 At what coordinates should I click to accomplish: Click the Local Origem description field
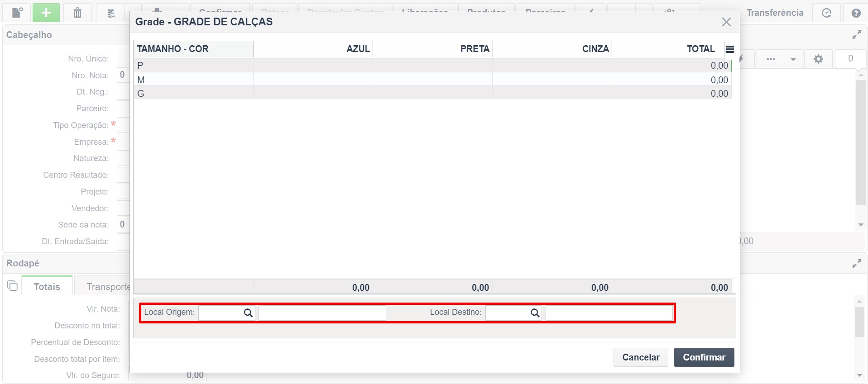click(x=322, y=313)
